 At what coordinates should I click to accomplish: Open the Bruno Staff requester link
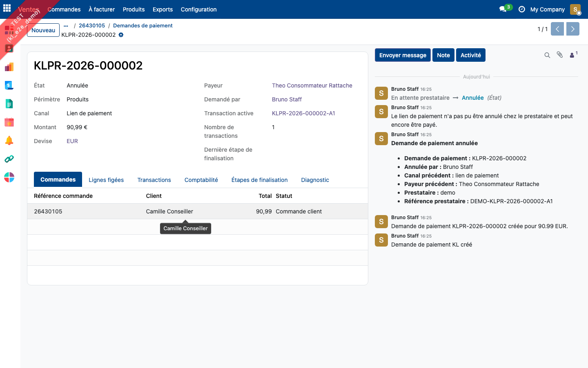click(287, 99)
